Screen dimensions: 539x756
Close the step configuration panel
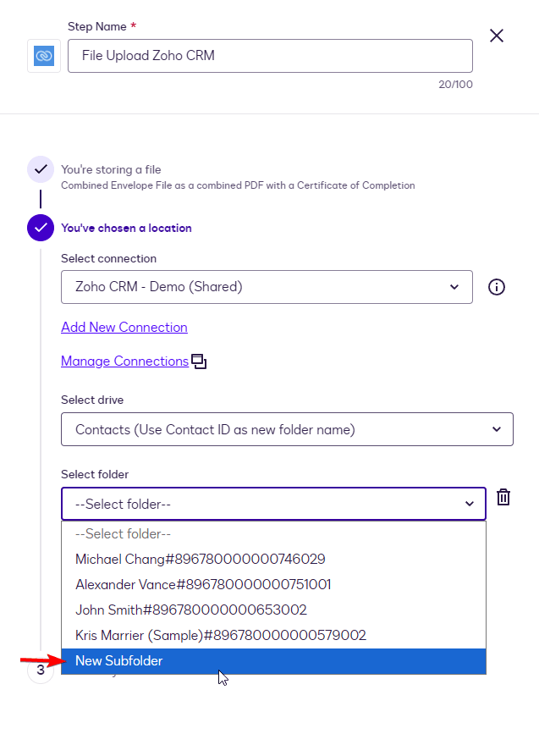pyautogui.click(x=497, y=36)
